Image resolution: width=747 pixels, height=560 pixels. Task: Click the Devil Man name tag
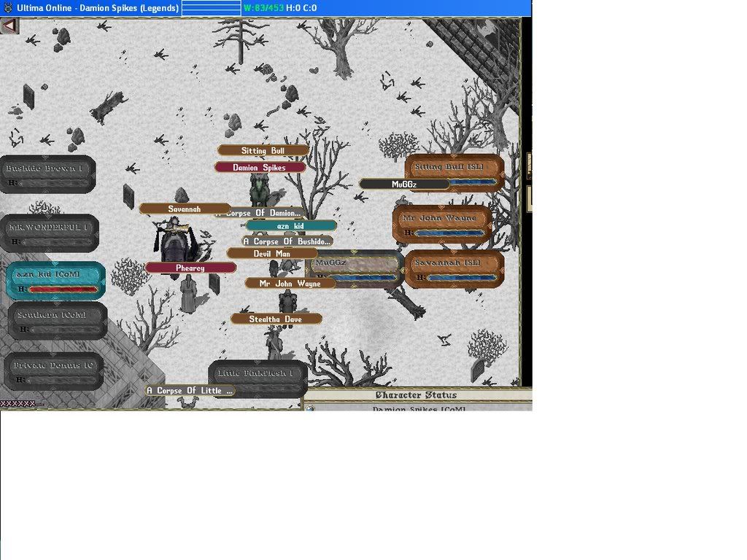pos(272,253)
